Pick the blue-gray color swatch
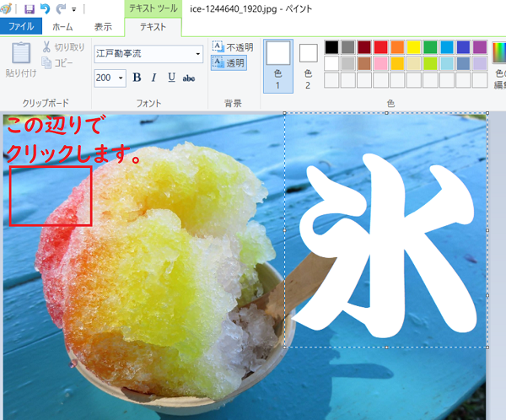The width and height of the screenshot is (506, 420). [463, 63]
